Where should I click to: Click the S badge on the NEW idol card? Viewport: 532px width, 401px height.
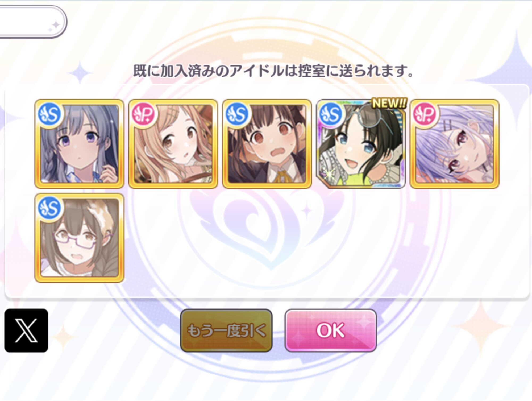pos(331,114)
